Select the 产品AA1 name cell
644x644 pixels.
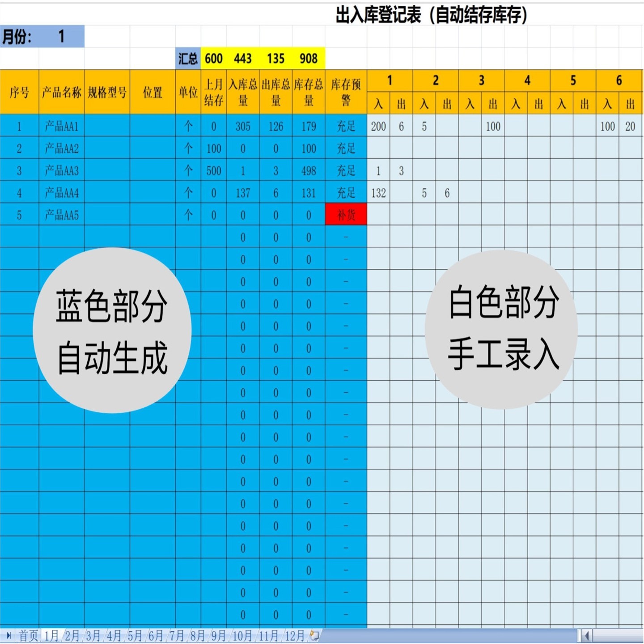pyautogui.click(x=62, y=126)
